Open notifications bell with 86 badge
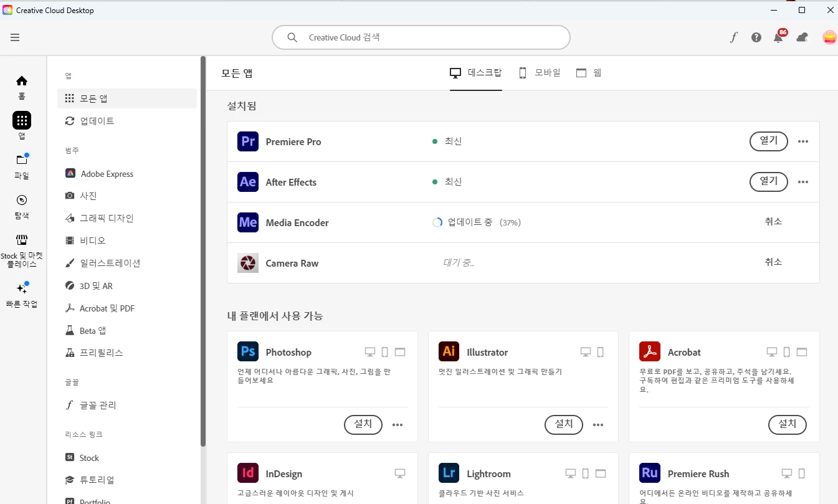 [779, 37]
